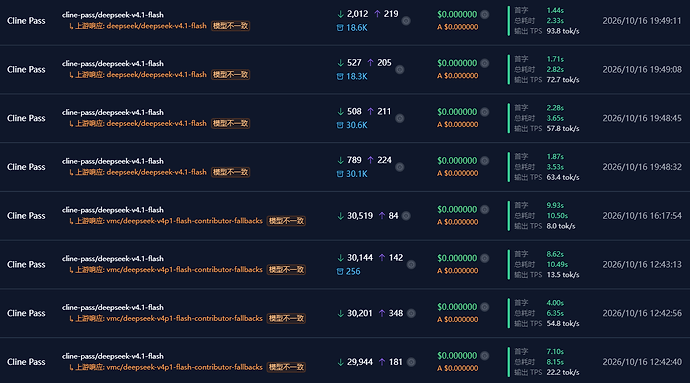Click token info icon in 19:49:08 row

coord(400,70)
